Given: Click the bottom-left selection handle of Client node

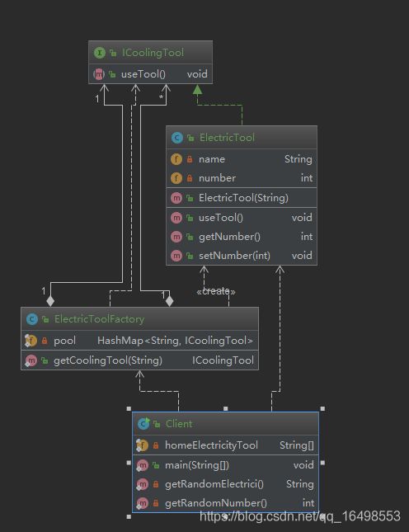Looking at the screenshot, I should (x=129, y=516).
